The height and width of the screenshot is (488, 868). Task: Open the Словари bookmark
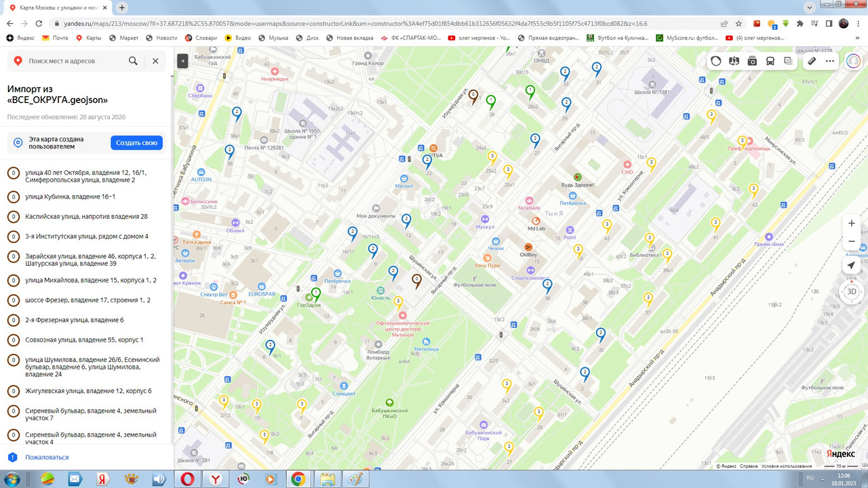point(201,38)
